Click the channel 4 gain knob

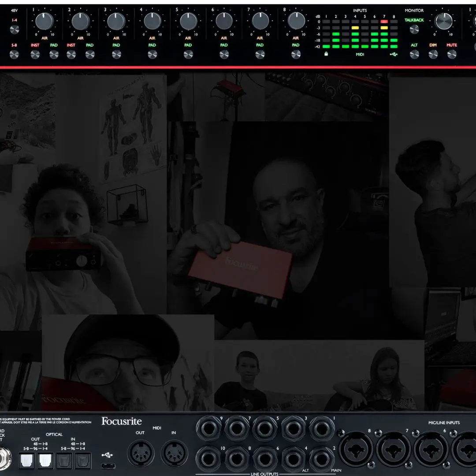tap(152, 21)
